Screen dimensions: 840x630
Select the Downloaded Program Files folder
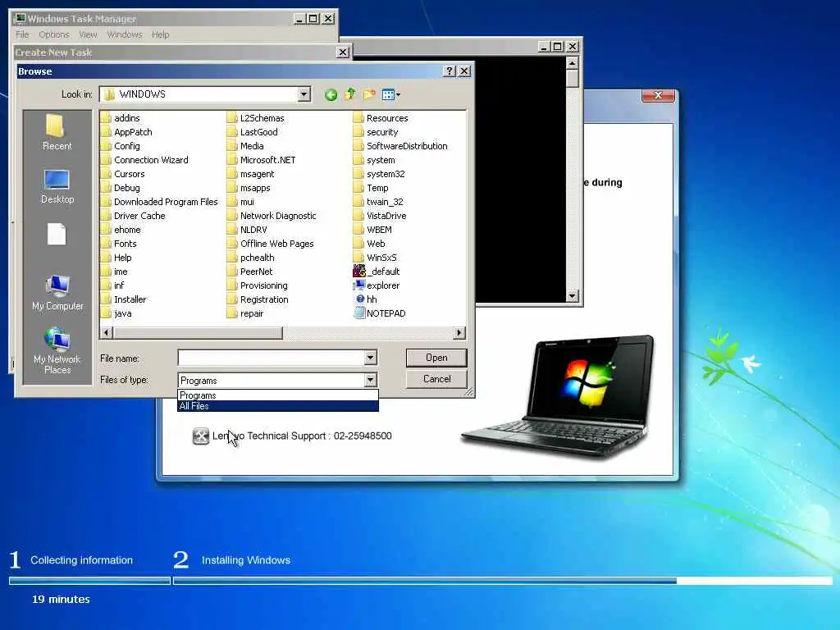160,202
